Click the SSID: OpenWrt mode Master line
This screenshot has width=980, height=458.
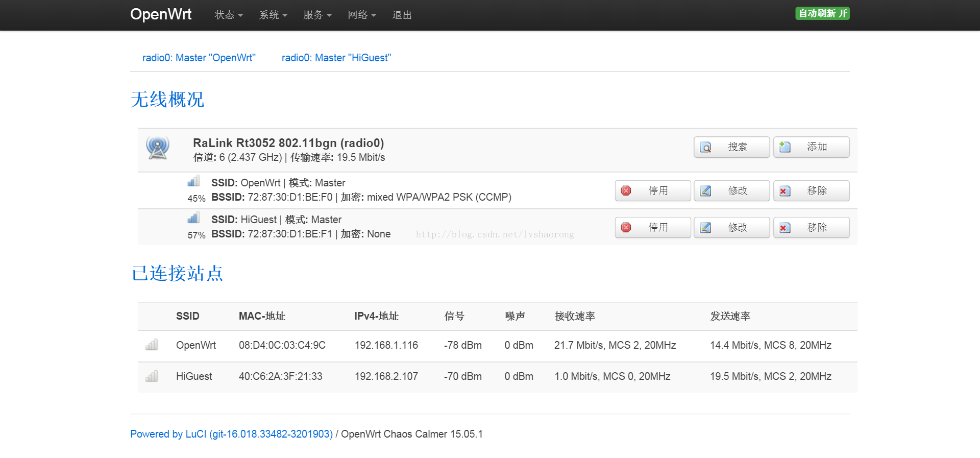pos(278,183)
